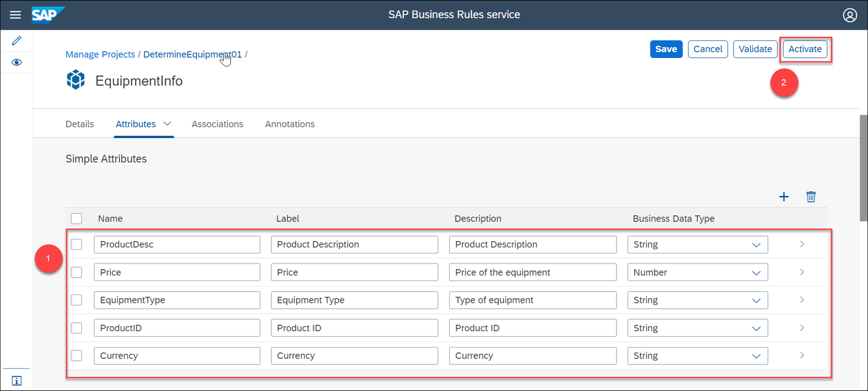
Task: Edit the Product ID label field
Action: tap(354, 328)
